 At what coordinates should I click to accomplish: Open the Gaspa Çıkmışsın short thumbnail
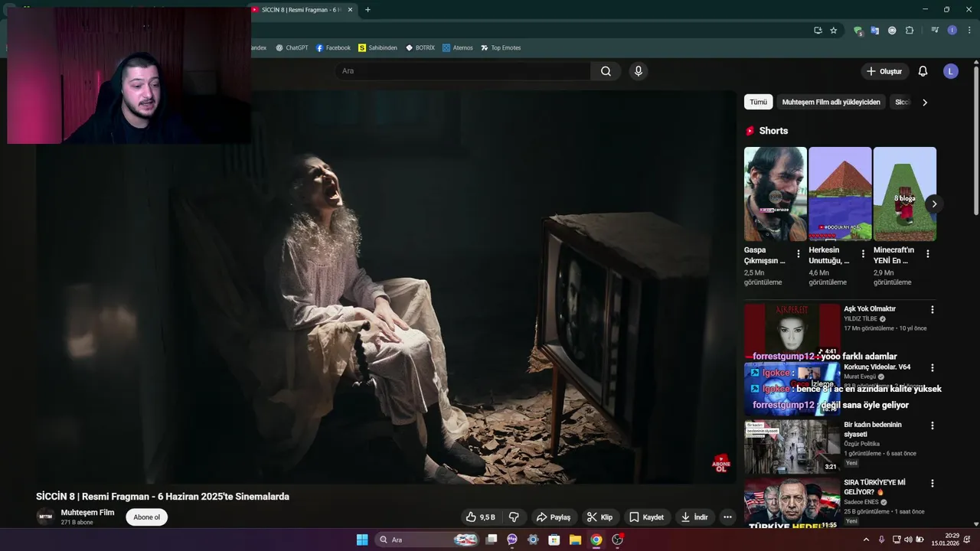pyautogui.click(x=775, y=194)
